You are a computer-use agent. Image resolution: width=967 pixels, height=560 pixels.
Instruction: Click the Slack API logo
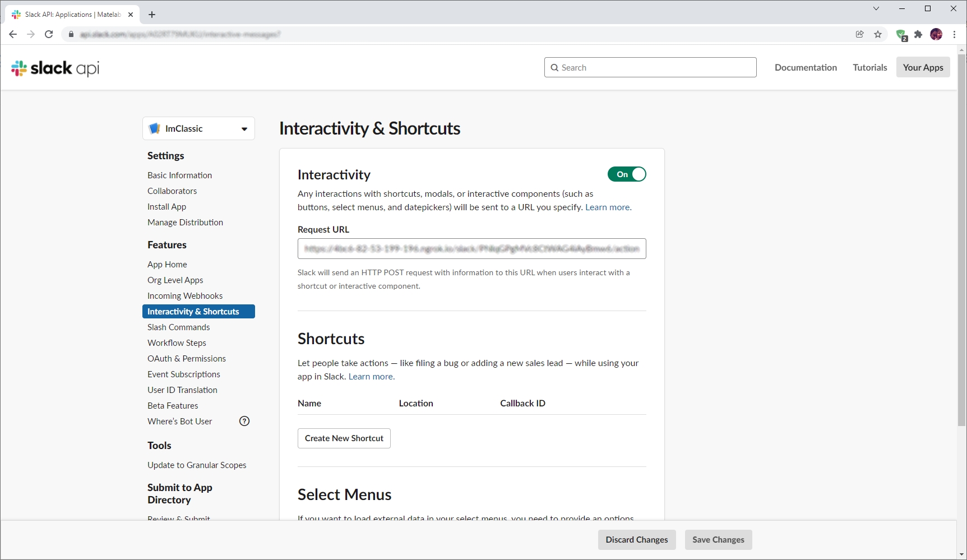click(55, 68)
